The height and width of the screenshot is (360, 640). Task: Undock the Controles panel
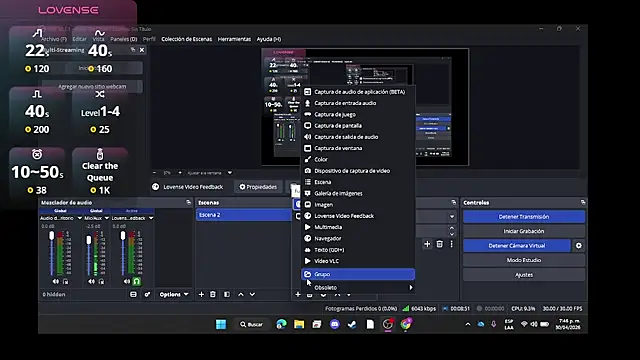click(x=583, y=202)
